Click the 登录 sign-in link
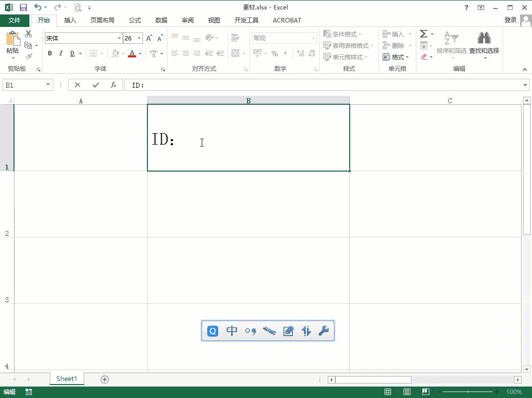This screenshot has width=532, height=398. (x=510, y=19)
